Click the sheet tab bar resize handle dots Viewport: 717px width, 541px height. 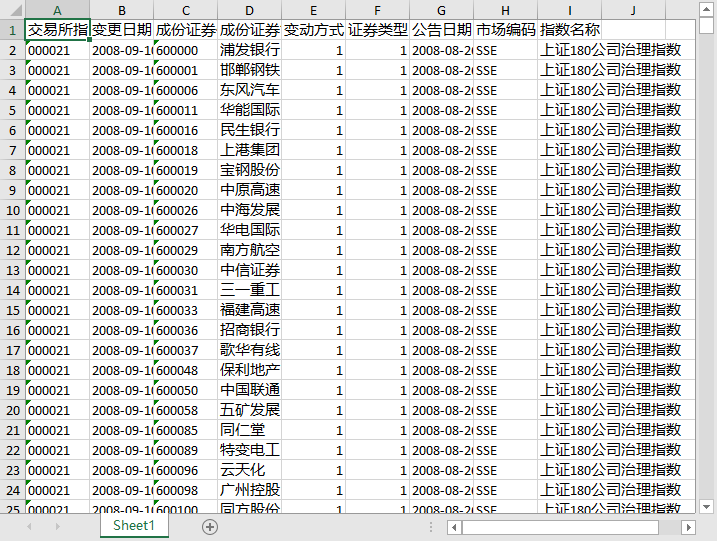(x=431, y=527)
